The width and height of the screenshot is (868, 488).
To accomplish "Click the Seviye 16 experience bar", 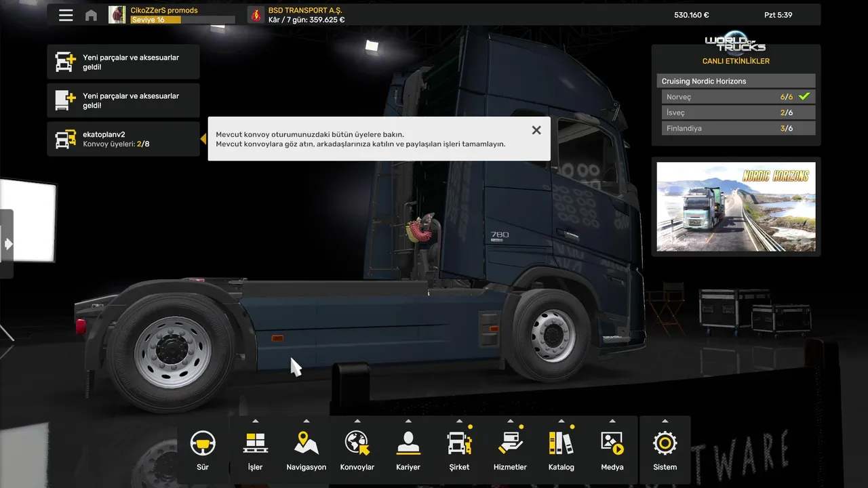I will tap(182, 20).
